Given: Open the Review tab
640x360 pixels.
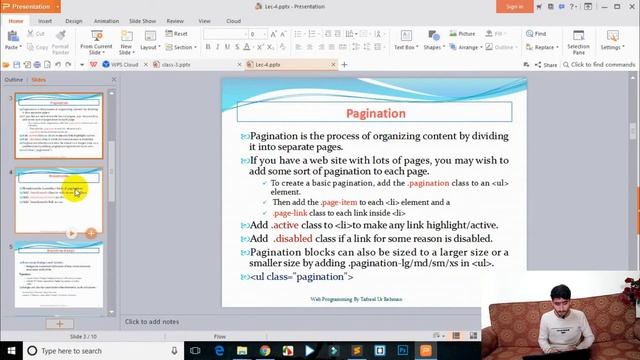Looking at the screenshot, I should pos(175,21).
